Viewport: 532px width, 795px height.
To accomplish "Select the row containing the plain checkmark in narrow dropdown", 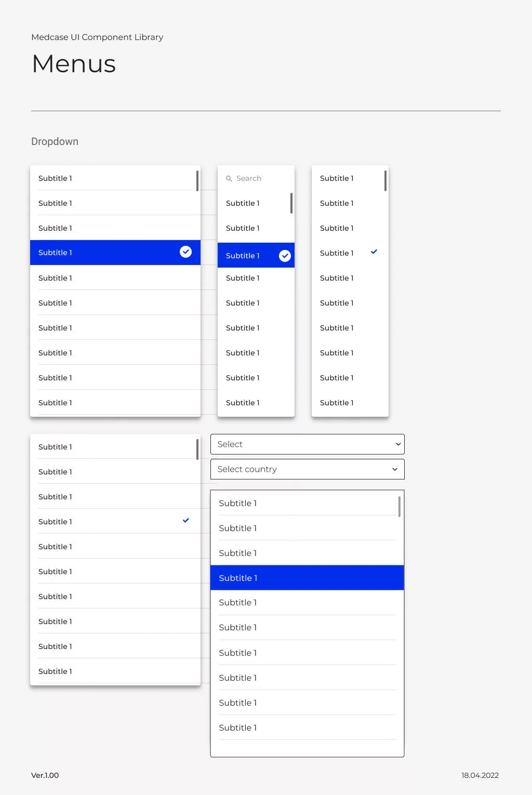I will [x=343, y=253].
